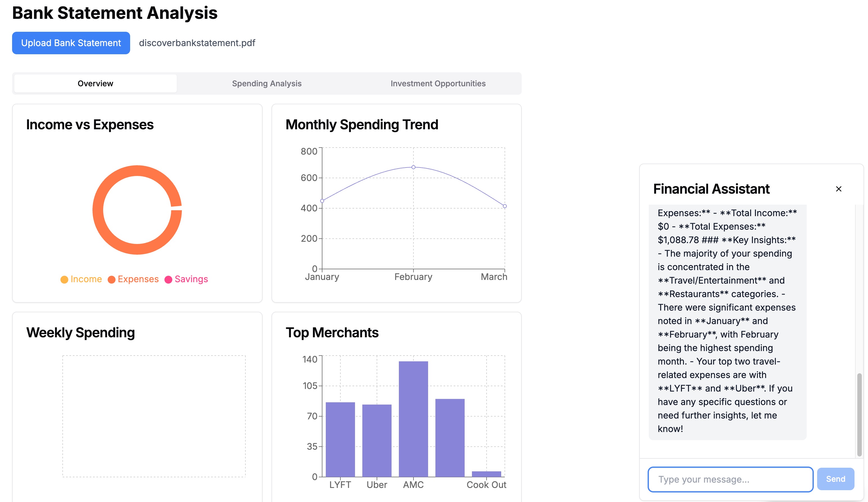Viewport: 868px width, 502px height.
Task: Click the discoverbankstatement.pdf file name
Action: click(x=197, y=43)
